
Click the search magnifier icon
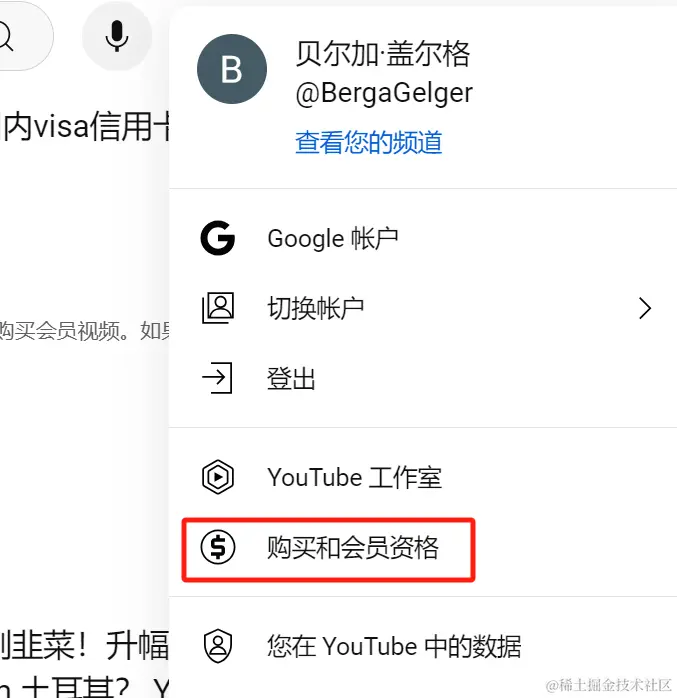[x=6, y=37]
